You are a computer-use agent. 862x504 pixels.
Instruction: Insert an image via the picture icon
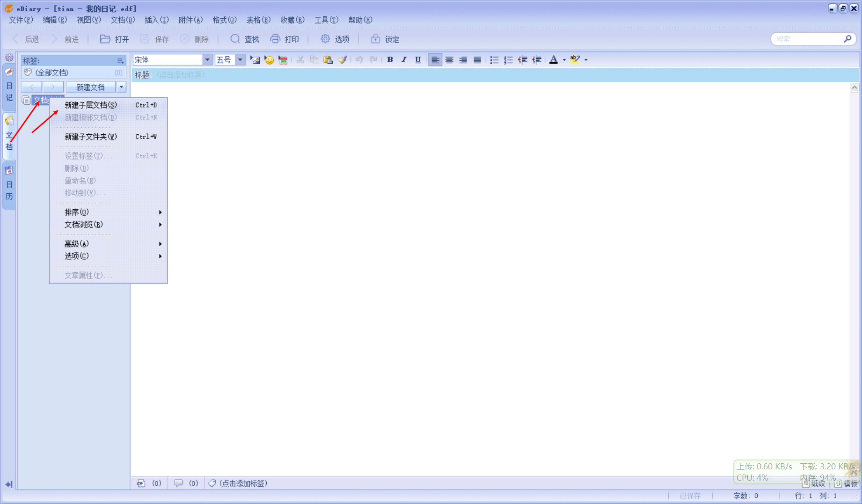(255, 60)
